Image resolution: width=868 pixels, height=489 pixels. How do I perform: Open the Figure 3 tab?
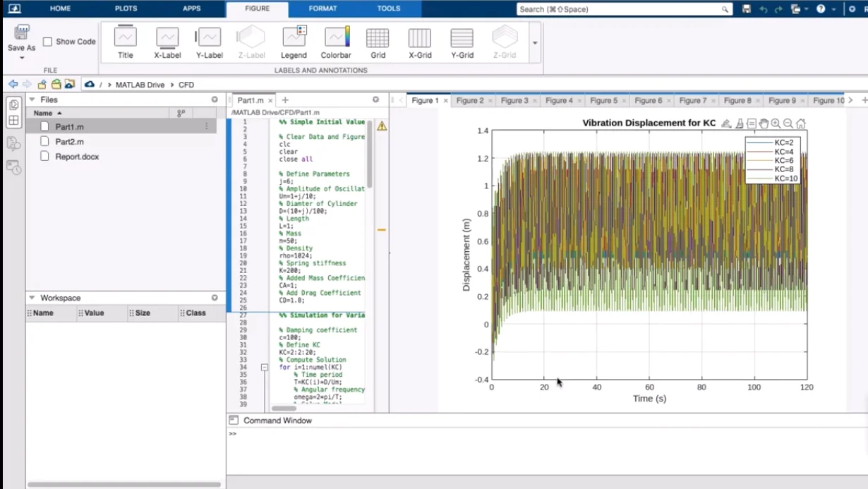coord(514,101)
